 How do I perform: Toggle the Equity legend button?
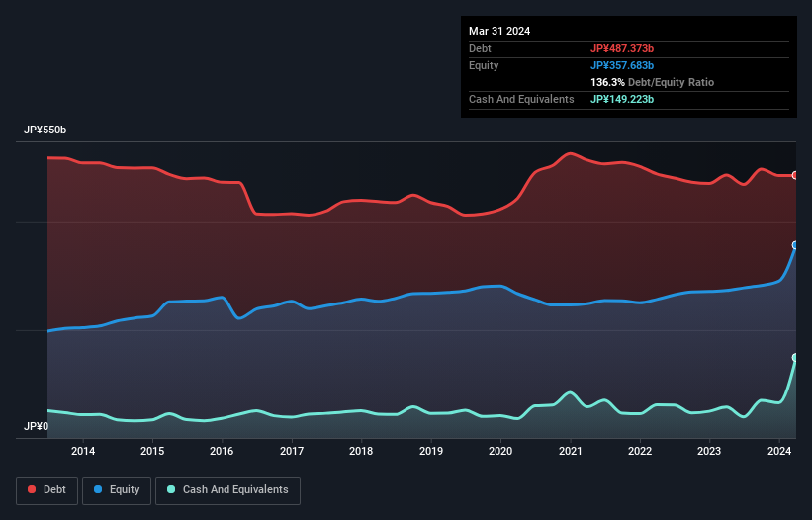click(117, 490)
